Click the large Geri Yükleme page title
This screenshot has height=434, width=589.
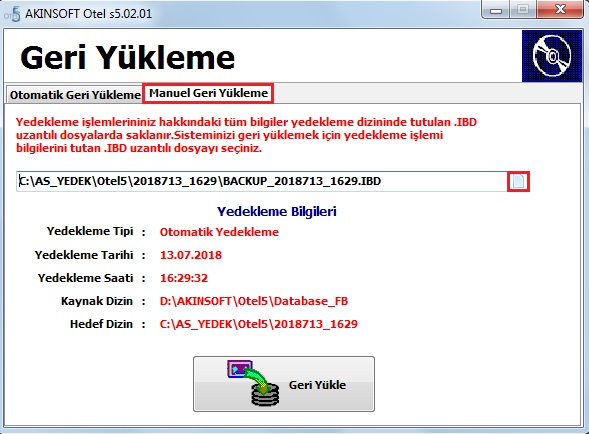pyautogui.click(x=128, y=57)
